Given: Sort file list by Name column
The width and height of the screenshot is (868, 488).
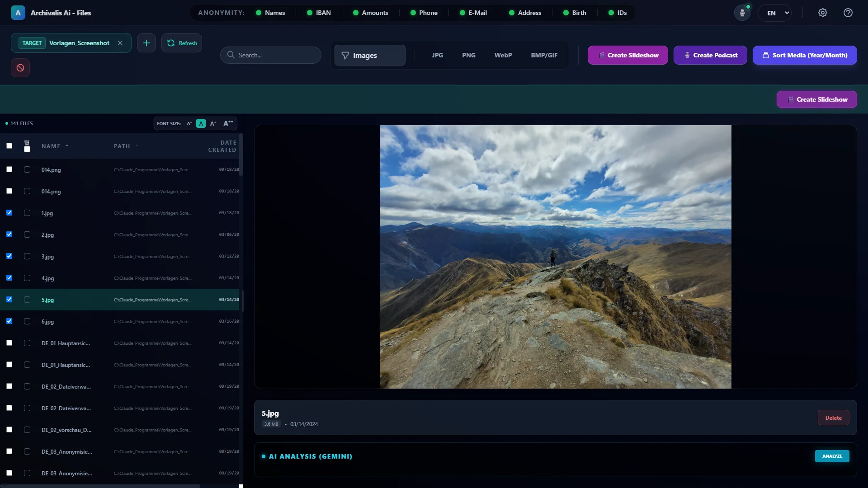Looking at the screenshot, I should click(x=55, y=146).
